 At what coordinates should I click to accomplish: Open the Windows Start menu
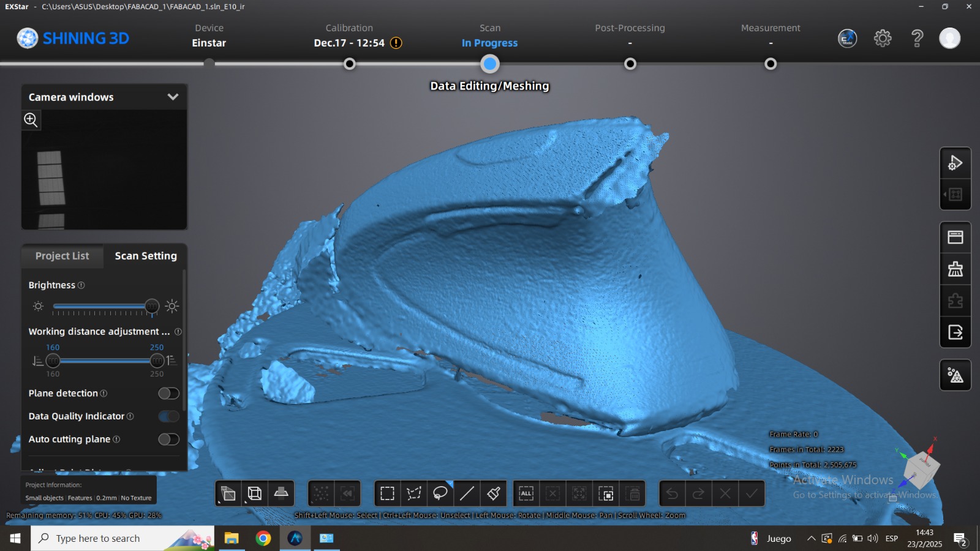click(15, 538)
